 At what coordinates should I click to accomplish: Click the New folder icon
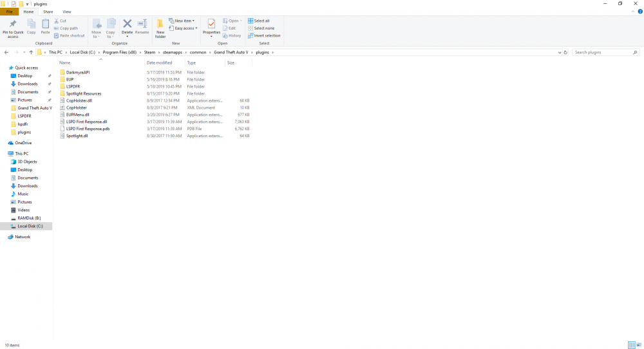click(160, 23)
